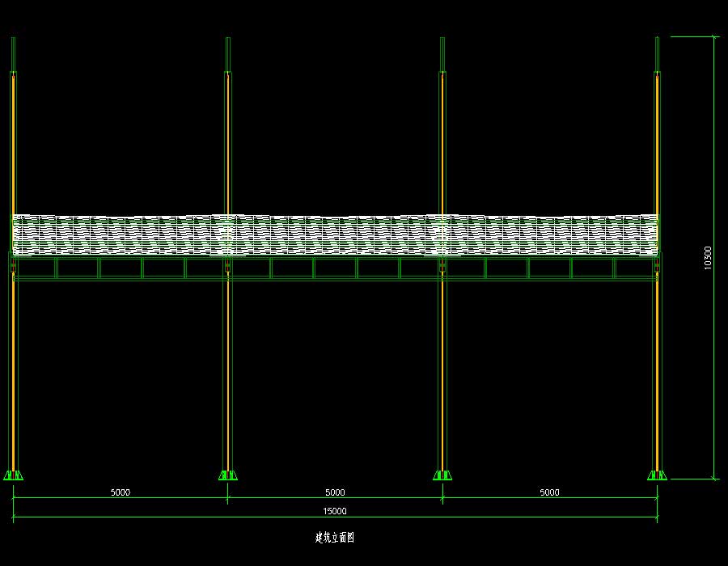Click the "10300" vertical height dimension text
Screen dimensions: 728x566
[708, 257]
